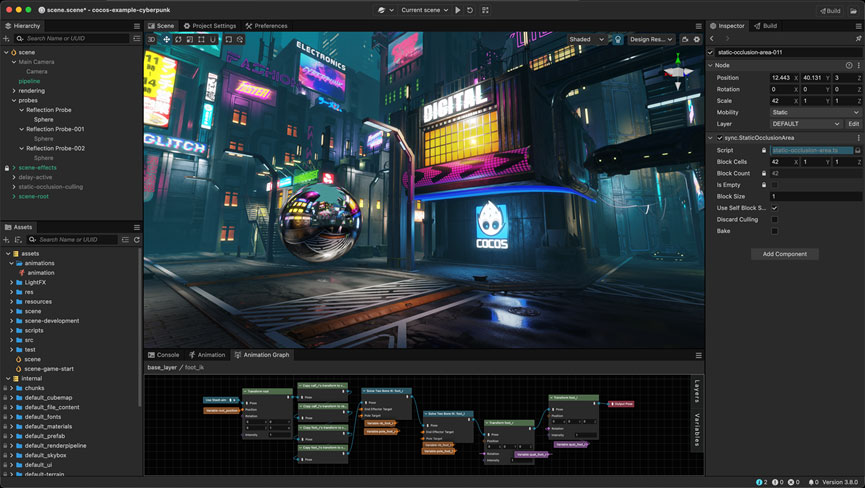The height and width of the screenshot is (488, 865).
Task: Click the pin icon in Inspector panel
Action: coord(858,38)
